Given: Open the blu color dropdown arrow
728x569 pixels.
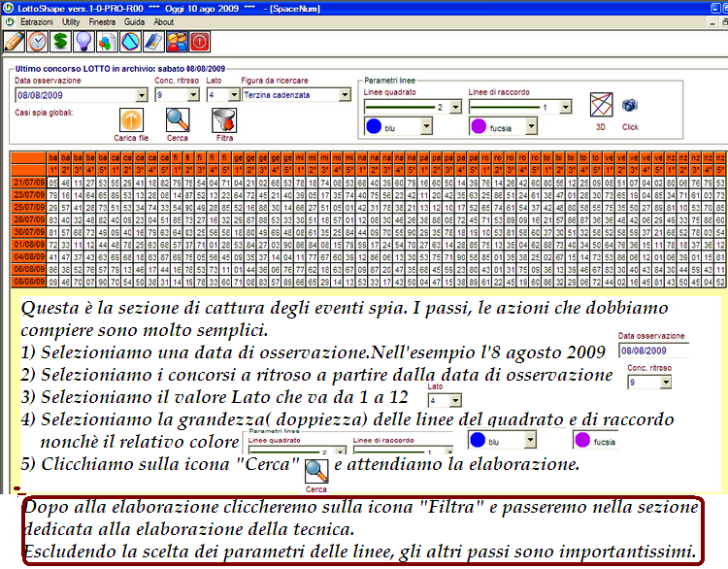Looking at the screenshot, I should (x=426, y=126).
